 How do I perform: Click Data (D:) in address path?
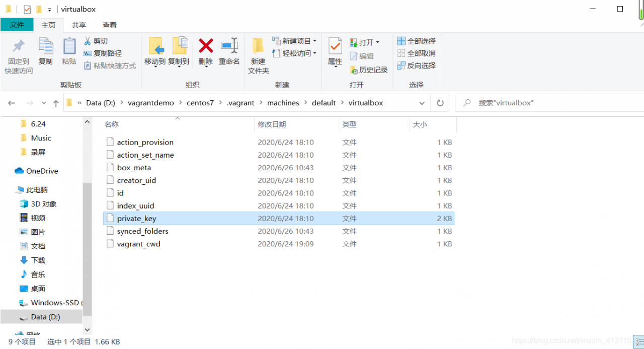click(101, 103)
